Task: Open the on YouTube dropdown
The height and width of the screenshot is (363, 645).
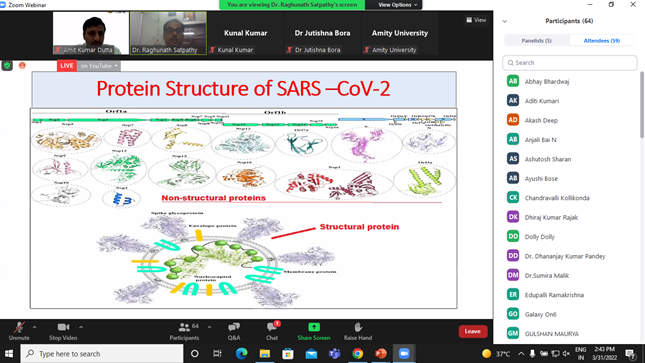Action: point(99,66)
